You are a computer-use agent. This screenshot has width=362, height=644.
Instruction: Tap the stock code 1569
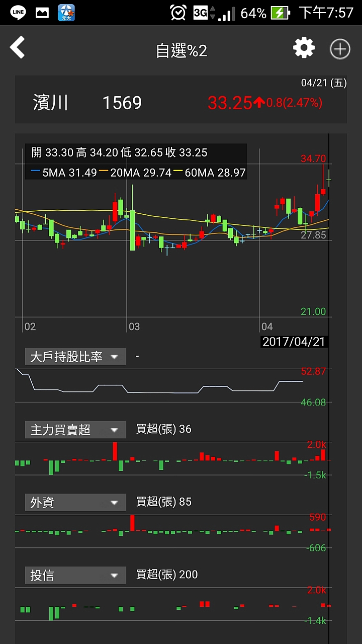[122, 103]
